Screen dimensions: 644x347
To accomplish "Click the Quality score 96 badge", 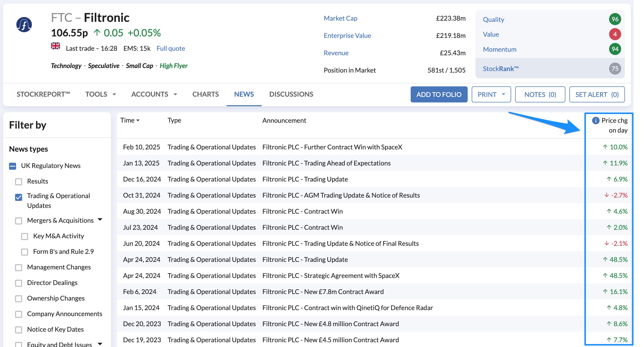I will [x=615, y=19].
